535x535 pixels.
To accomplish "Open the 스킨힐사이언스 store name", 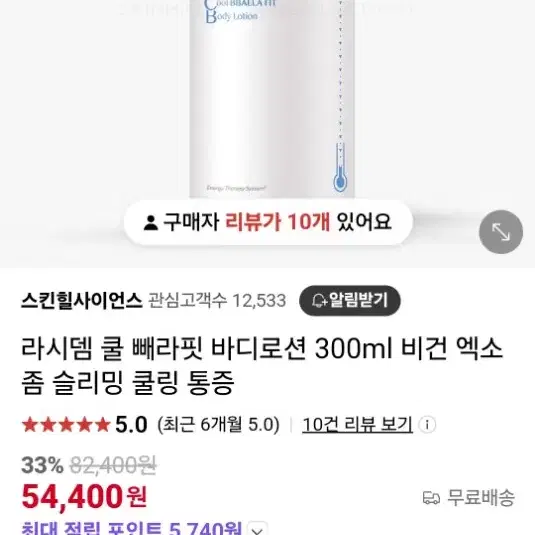I will coord(82,301).
